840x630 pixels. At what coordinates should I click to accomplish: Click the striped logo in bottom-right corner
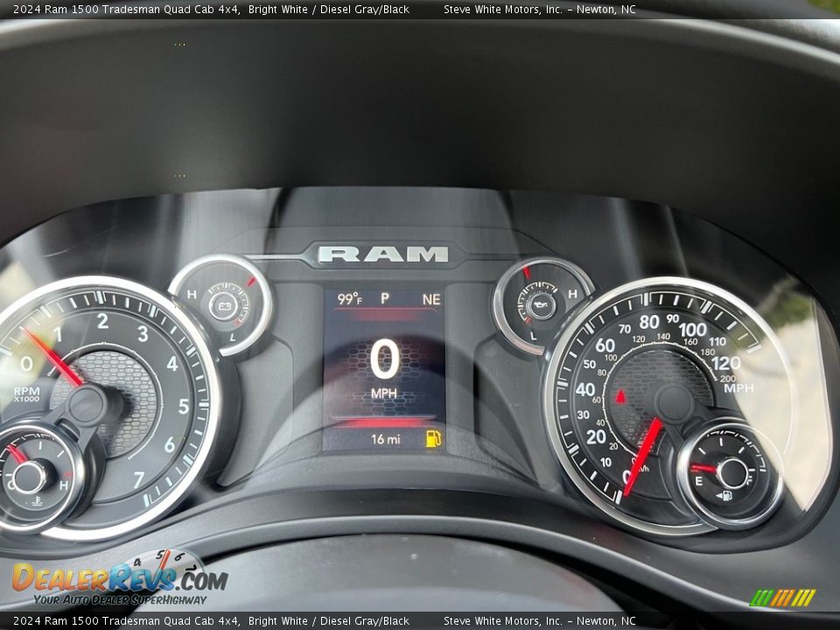(x=782, y=598)
